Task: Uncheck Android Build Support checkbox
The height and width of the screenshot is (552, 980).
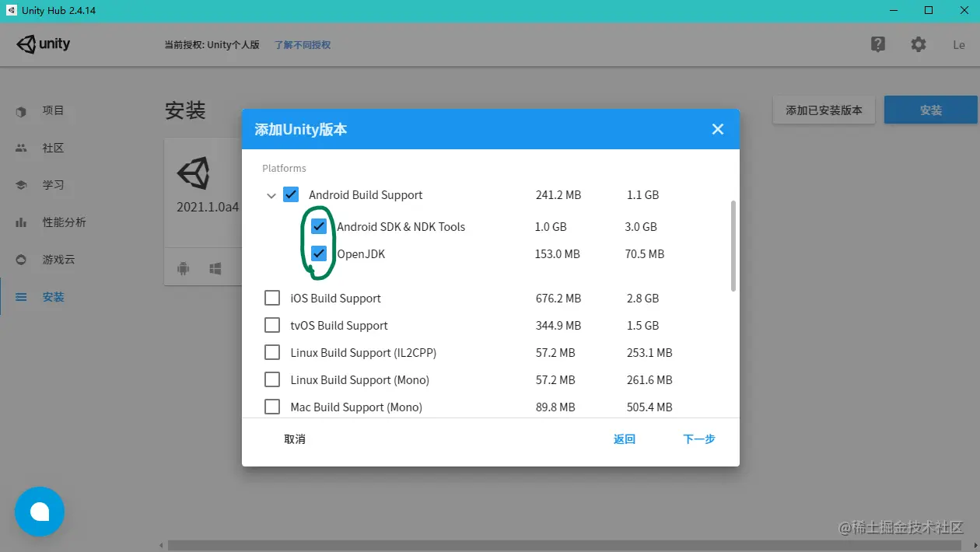Action: pyautogui.click(x=291, y=194)
